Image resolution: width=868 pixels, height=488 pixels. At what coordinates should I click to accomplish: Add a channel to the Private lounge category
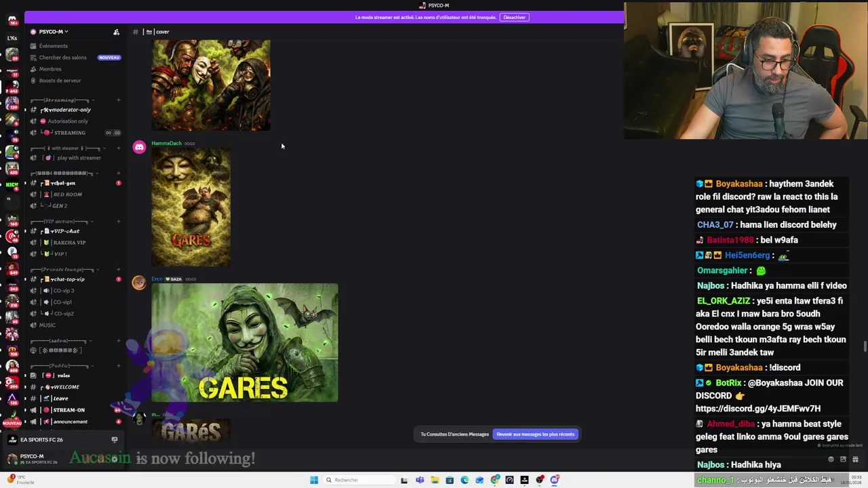pyautogui.click(x=118, y=270)
